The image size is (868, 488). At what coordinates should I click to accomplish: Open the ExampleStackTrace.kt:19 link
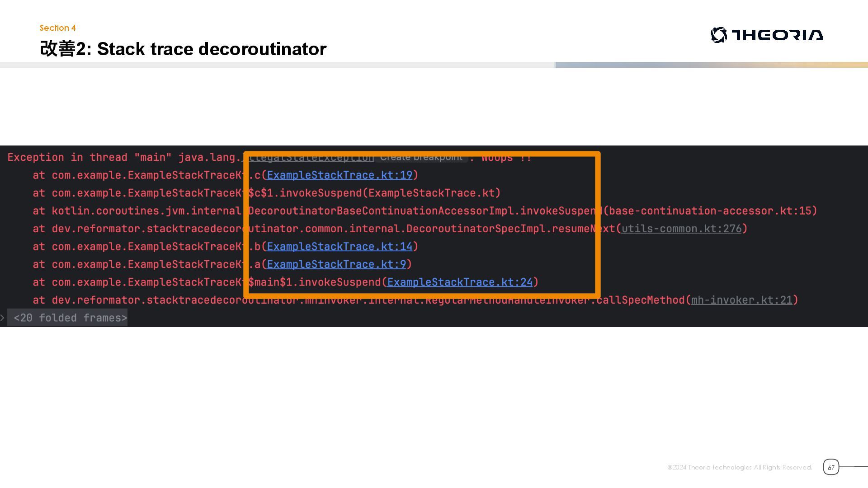coord(340,175)
